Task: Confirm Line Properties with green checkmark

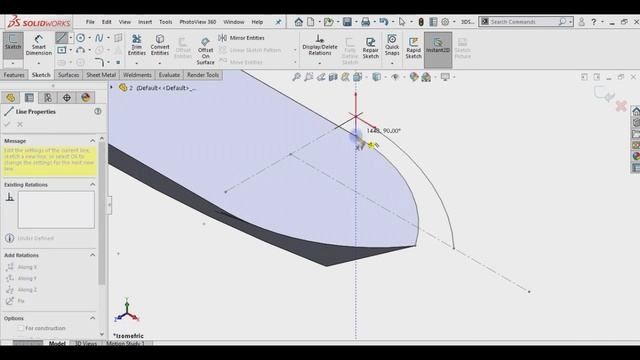Action: 7,124
